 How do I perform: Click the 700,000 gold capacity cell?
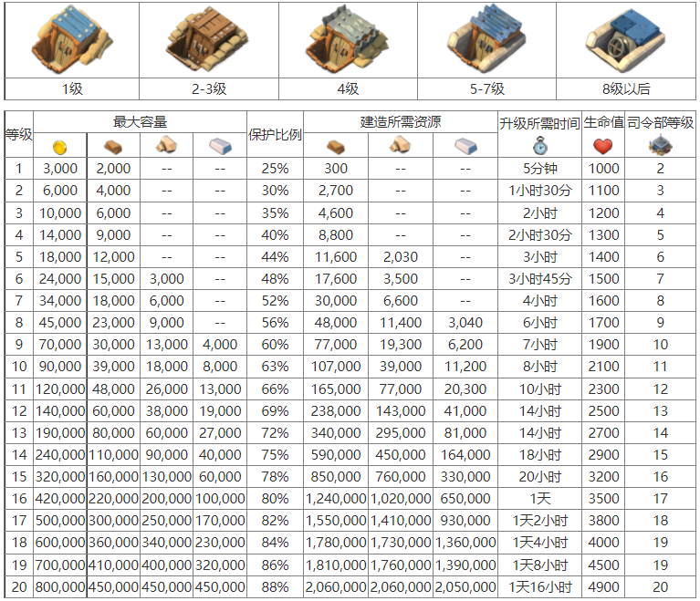coord(60,565)
